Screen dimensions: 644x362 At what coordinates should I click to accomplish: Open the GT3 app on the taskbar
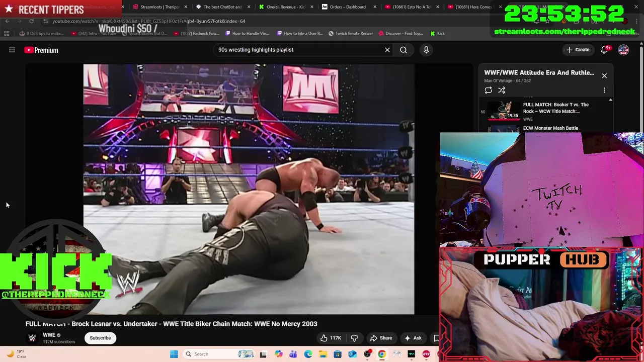click(x=426, y=354)
